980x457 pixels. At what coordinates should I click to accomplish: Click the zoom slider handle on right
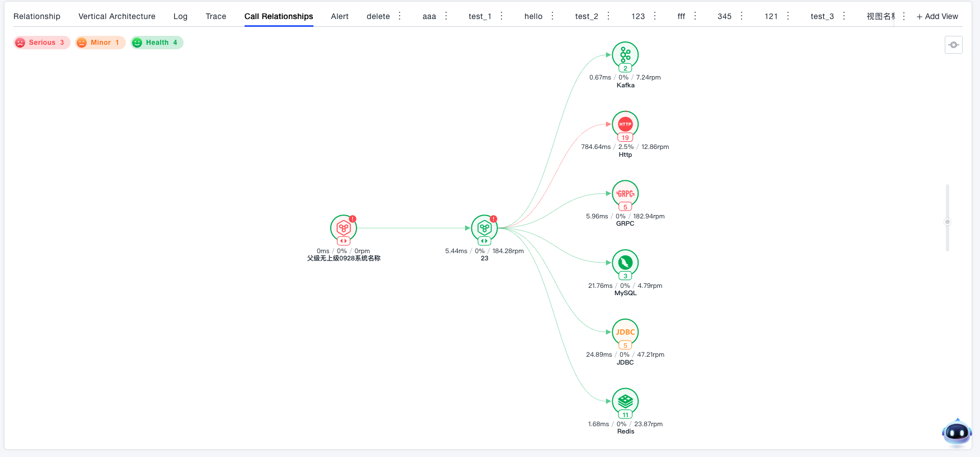(948, 222)
